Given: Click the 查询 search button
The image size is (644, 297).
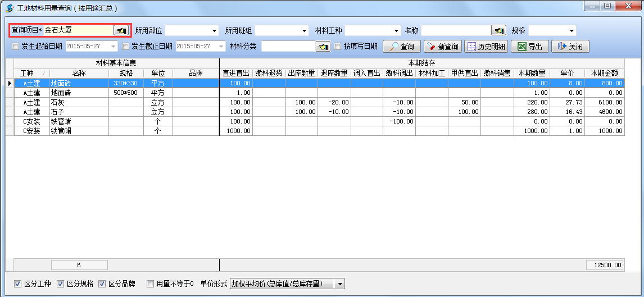Looking at the screenshot, I should click(x=402, y=47).
